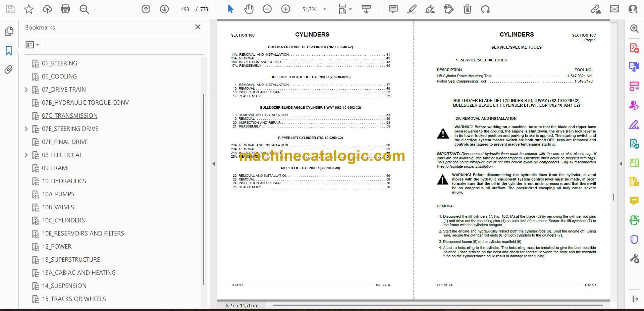Image resolution: width=644 pixels, height=311 pixels.
Task: Click the Zoom out minus icon
Action: [267, 9]
